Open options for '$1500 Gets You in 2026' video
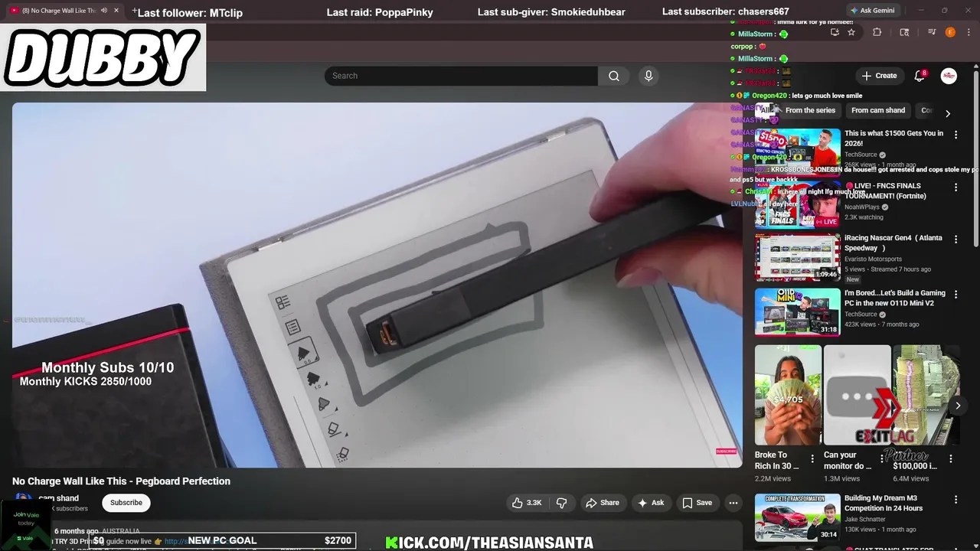 [955, 135]
